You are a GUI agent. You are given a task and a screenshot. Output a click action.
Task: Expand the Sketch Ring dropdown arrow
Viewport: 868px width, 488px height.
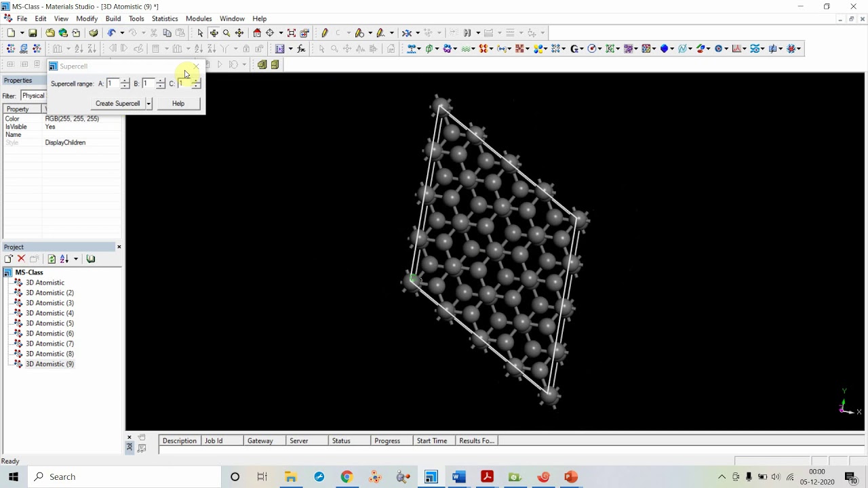coord(370,33)
